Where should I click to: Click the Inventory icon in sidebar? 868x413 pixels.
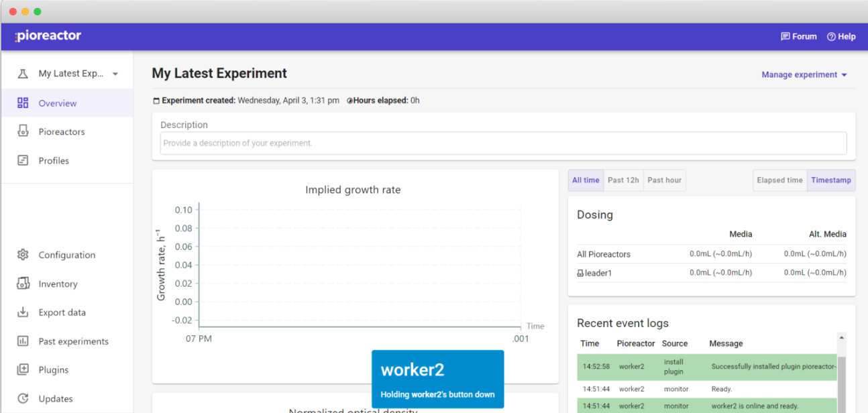pyautogui.click(x=23, y=284)
